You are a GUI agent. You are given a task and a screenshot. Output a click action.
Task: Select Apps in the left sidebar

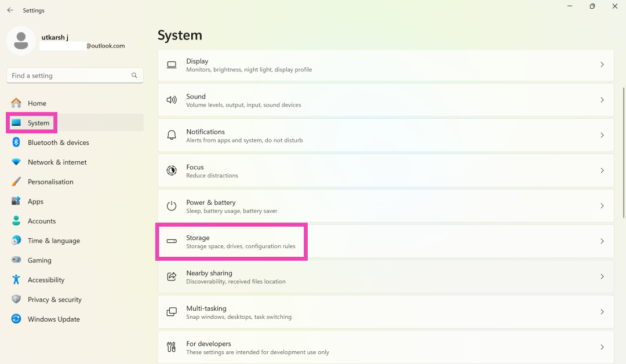[35, 202]
